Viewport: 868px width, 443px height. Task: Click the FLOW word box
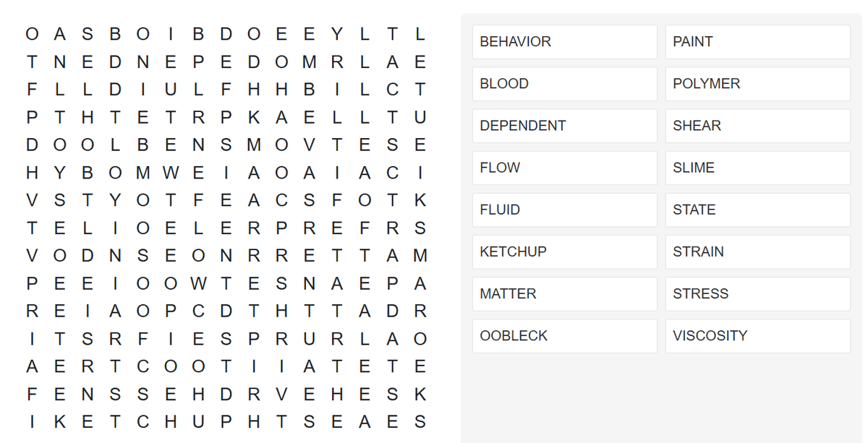pos(564,168)
